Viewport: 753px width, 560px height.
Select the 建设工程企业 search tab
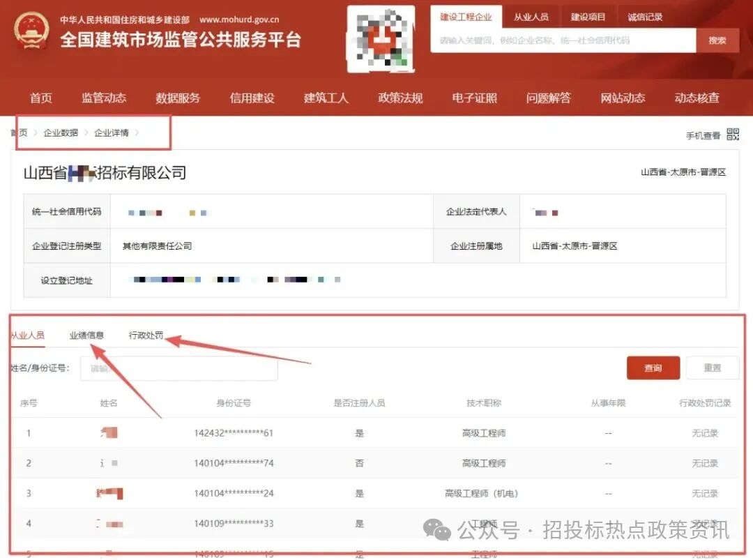click(x=466, y=17)
